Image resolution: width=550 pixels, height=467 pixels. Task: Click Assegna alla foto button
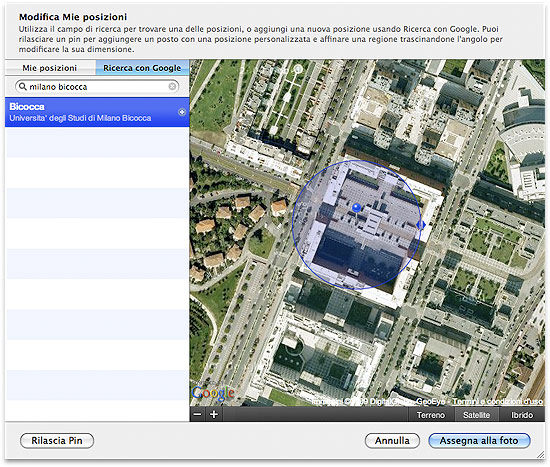[479, 441]
